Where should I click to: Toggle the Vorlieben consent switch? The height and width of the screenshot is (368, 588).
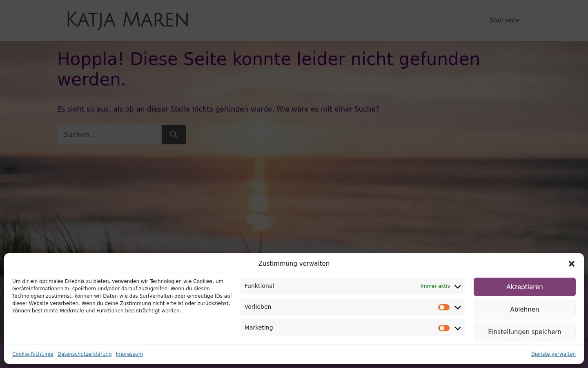(444, 307)
